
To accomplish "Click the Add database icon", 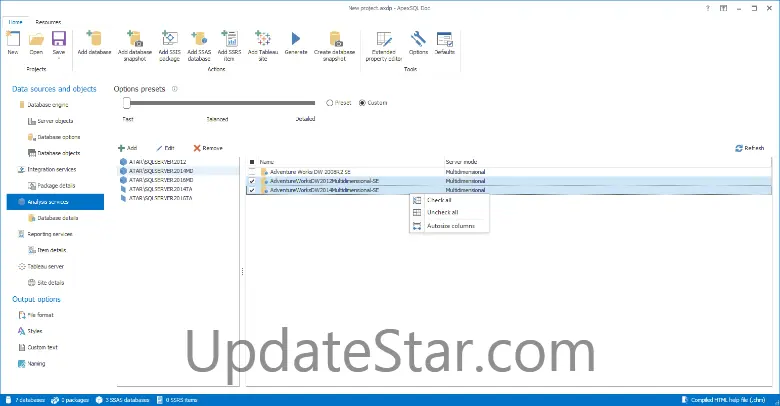I will (x=94, y=39).
